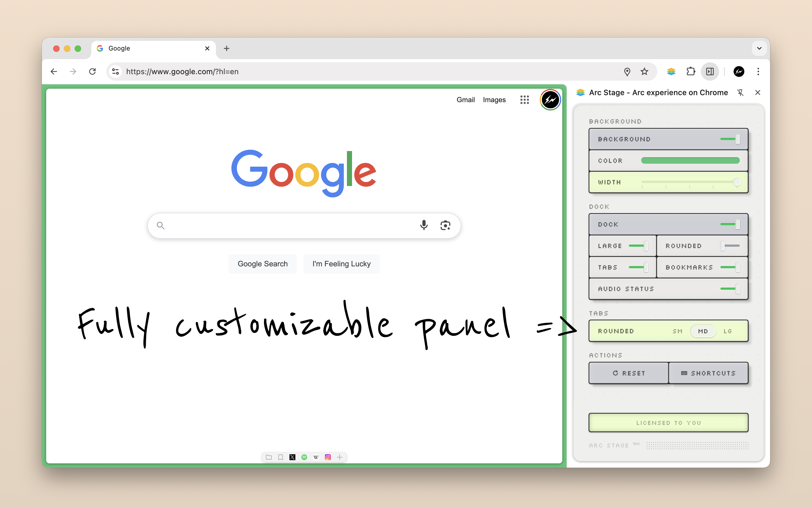Screen dimensions: 812x508
Task: Add a new item with dock plus icon
Action: point(340,457)
